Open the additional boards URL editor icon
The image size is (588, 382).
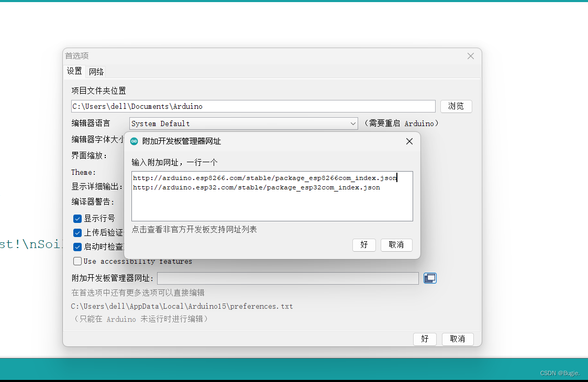(430, 278)
